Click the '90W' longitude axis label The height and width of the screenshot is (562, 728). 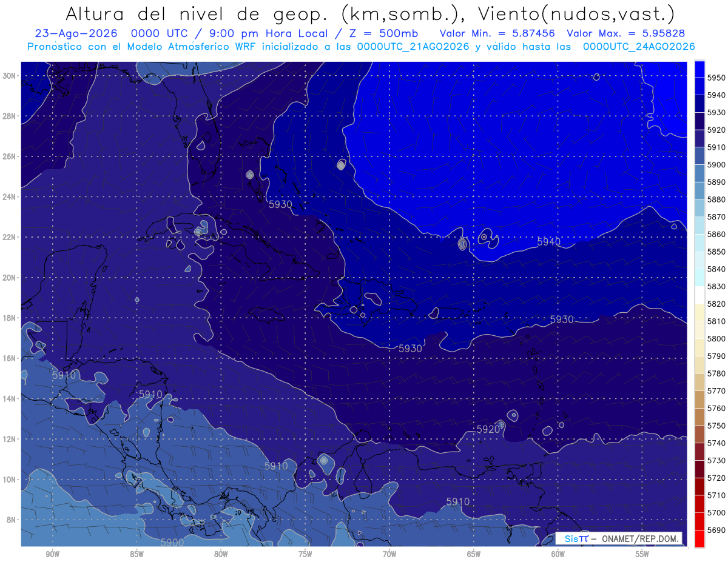tap(52, 554)
